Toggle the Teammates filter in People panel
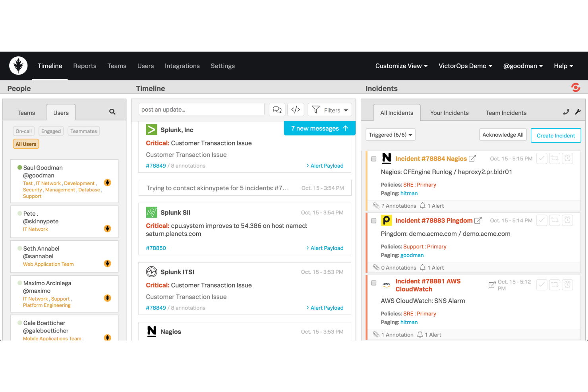This screenshot has width=588, height=392. [x=83, y=131]
